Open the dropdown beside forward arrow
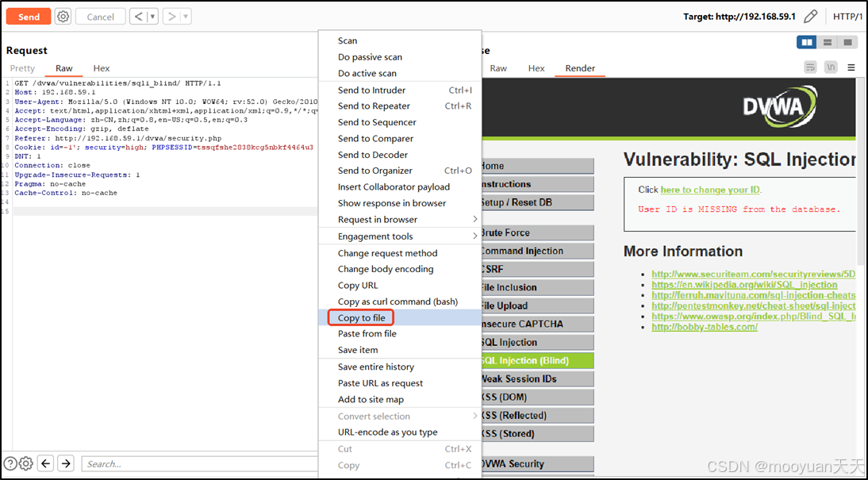 [186, 17]
